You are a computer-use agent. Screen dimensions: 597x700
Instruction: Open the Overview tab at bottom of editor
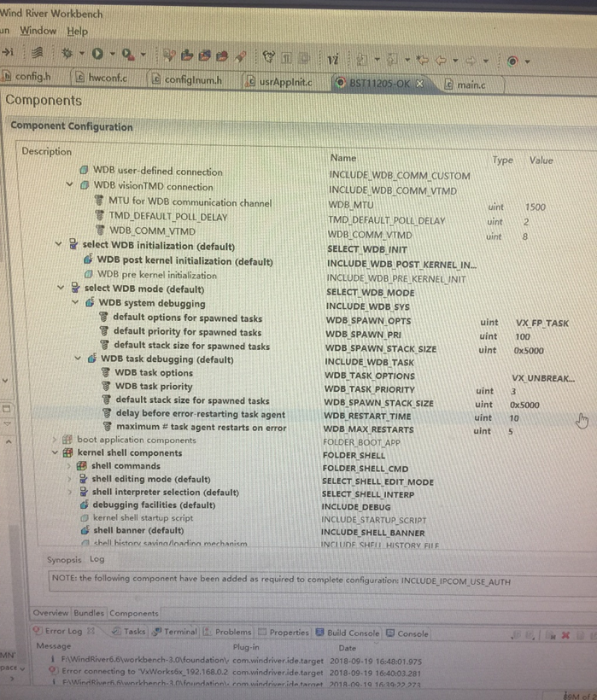[50, 613]
